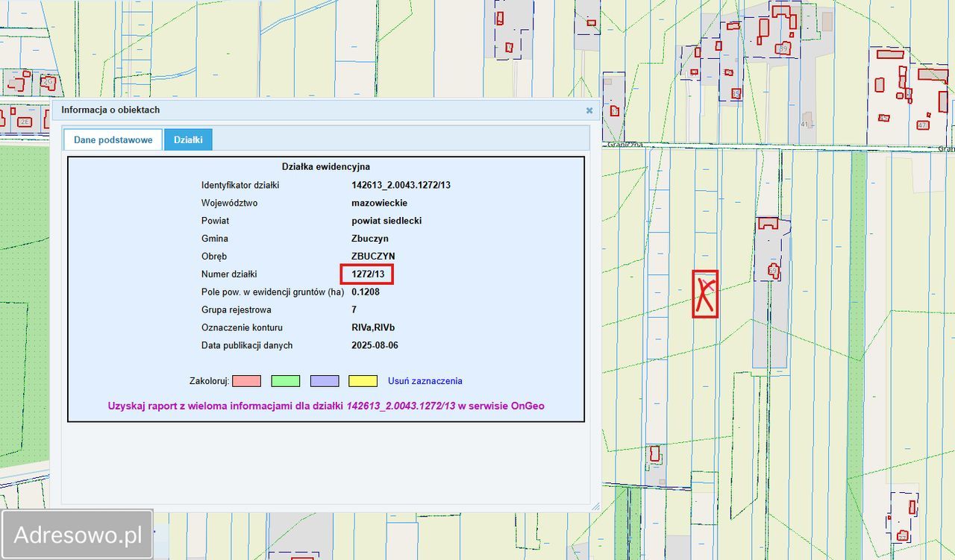This screenshot has height=560, width=955.
Task: Click the Informacja o obiektach title bar
Action: tap(298, 110)
